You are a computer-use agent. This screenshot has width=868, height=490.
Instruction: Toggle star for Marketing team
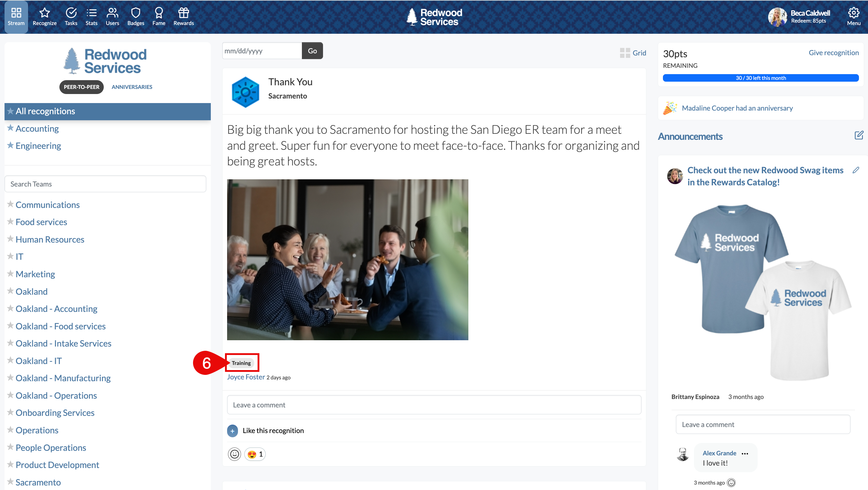(11, 273)
